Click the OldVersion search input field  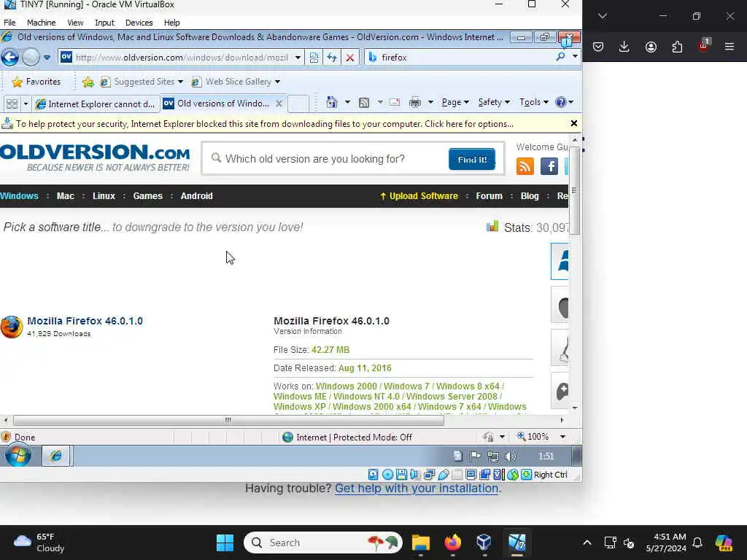point(326,159)
